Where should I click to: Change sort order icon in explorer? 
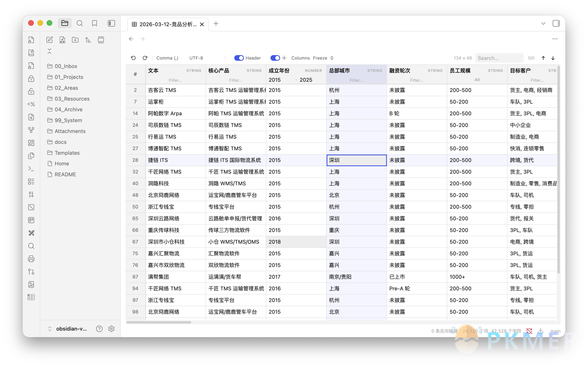(x=88, y=40)
